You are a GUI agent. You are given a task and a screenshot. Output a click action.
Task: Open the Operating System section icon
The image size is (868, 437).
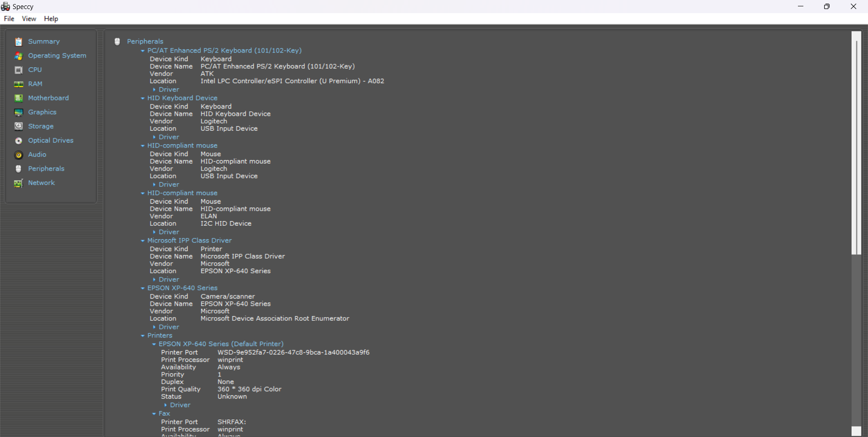19,56
